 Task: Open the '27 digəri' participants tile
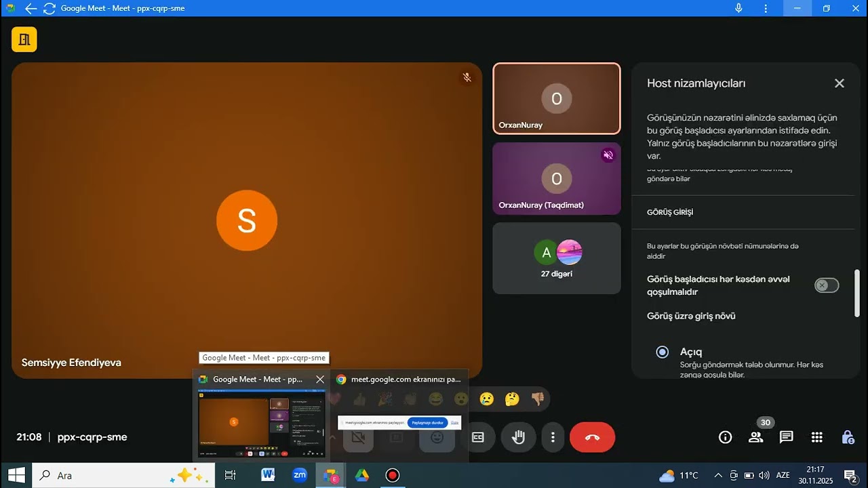point(556,258)
